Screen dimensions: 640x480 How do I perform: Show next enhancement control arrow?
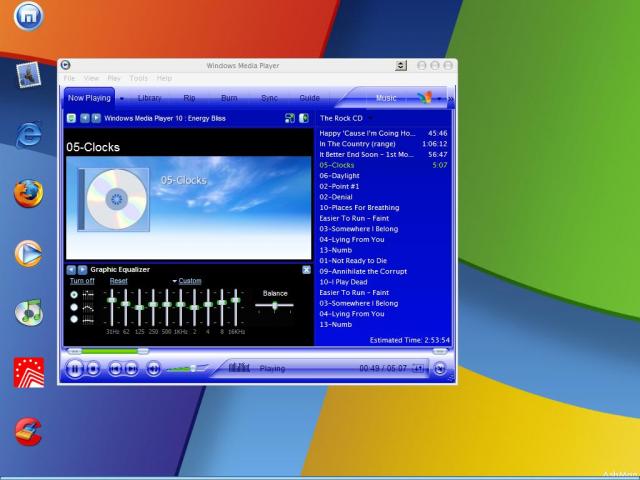coord(82,270)
